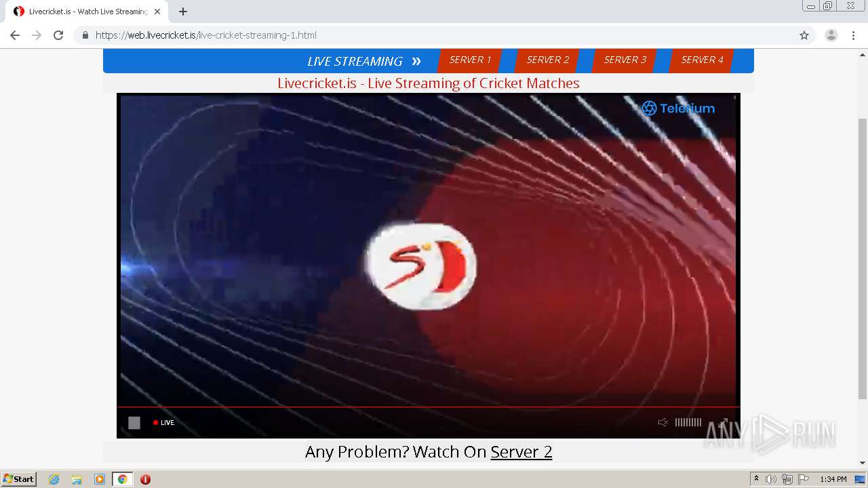This screenshot has width=868, height=488.
Task: Open the Windows Start menu
Action: [19, 479]
